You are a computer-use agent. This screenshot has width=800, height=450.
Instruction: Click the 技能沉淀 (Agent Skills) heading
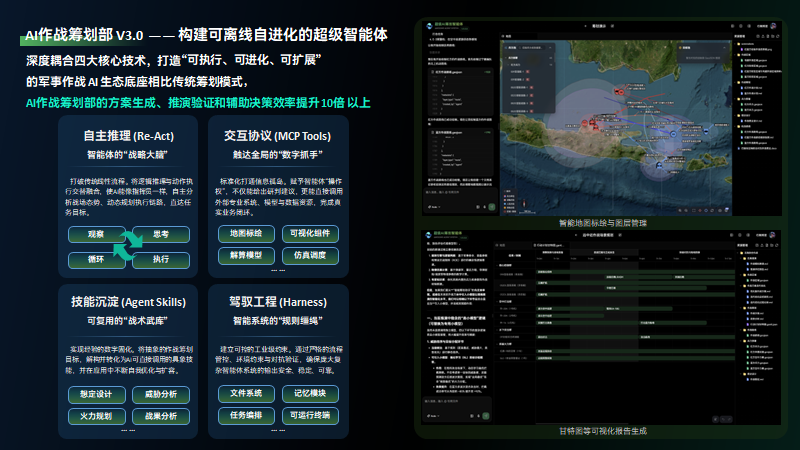[x=129, y=302]
